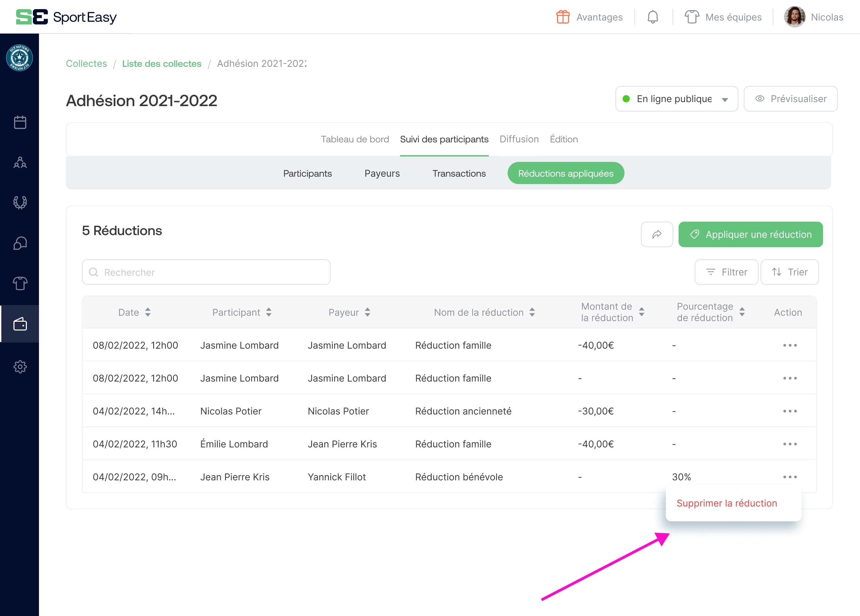The height and width of the screenshot is (616, 860).
Task: Click the notification bell icon
Action: [652, 17]
